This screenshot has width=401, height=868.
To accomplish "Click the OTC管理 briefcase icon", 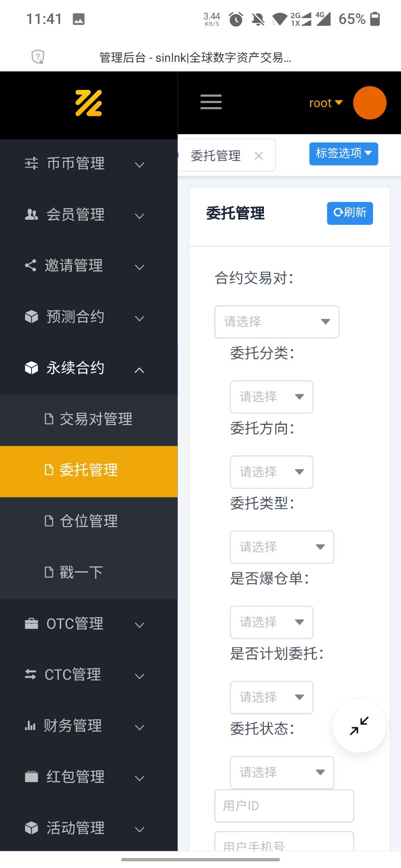I will point(31,624).
